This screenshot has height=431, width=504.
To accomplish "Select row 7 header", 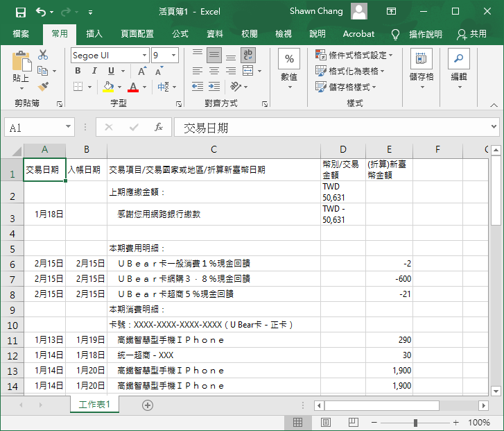I will point(12,279).
